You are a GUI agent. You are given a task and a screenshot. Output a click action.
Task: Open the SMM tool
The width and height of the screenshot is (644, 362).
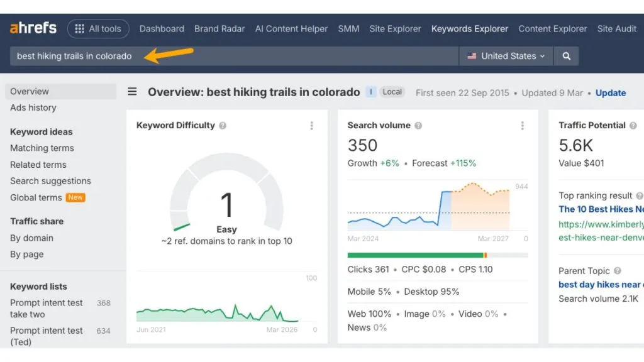pos(348,29)
